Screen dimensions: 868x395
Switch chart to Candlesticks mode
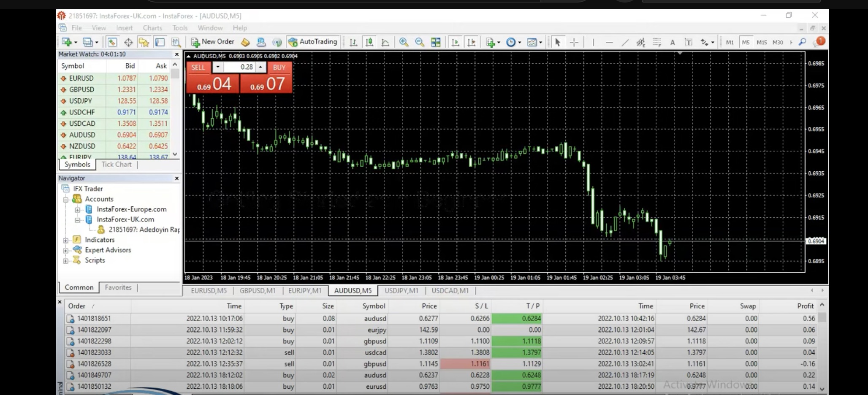point(369,42)
